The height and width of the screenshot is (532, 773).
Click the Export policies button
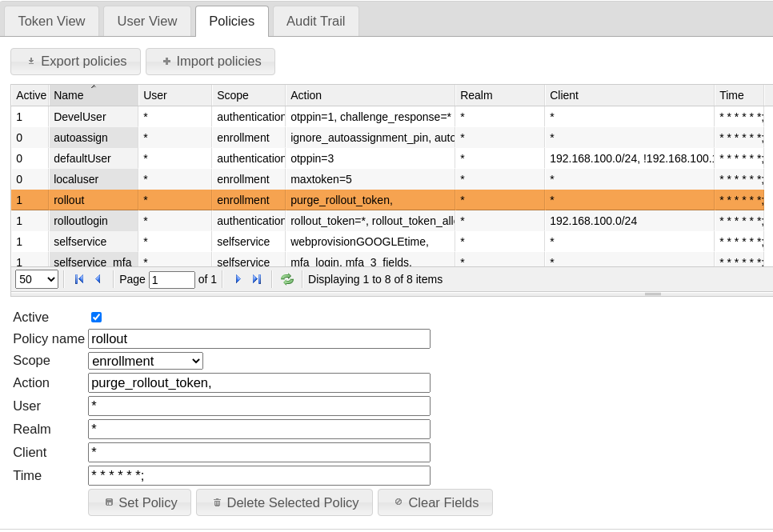click(75, 62)
